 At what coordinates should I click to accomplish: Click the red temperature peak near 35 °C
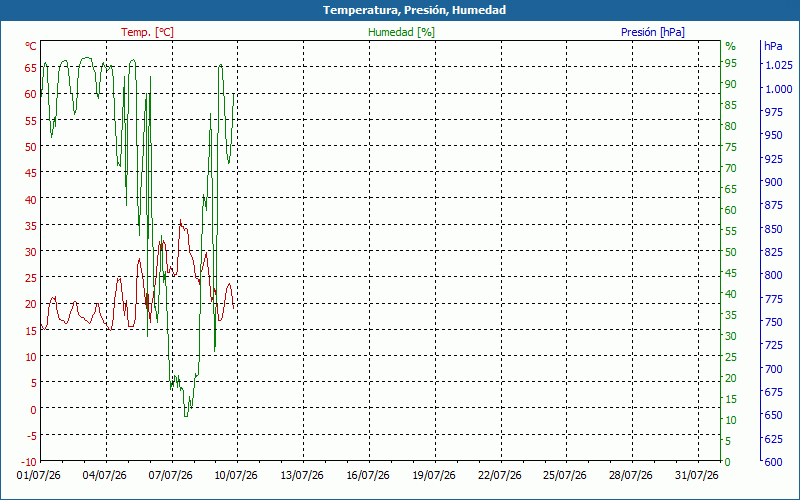pyautogui.click(x=180, y=220)
